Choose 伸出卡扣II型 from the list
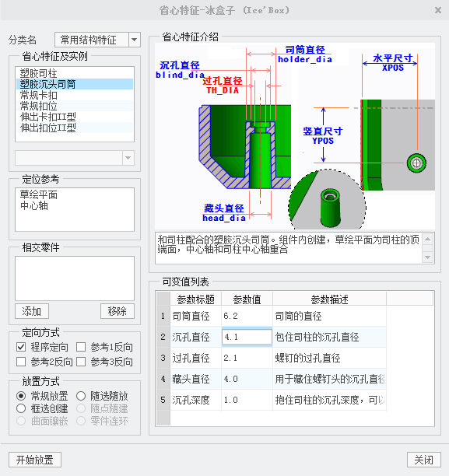The height and width of the screenshot is (476, 449). 75,117
